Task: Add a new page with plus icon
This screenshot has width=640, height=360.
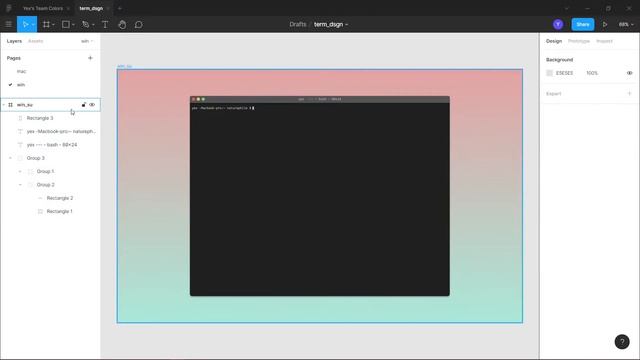Action: pos(90,58)
